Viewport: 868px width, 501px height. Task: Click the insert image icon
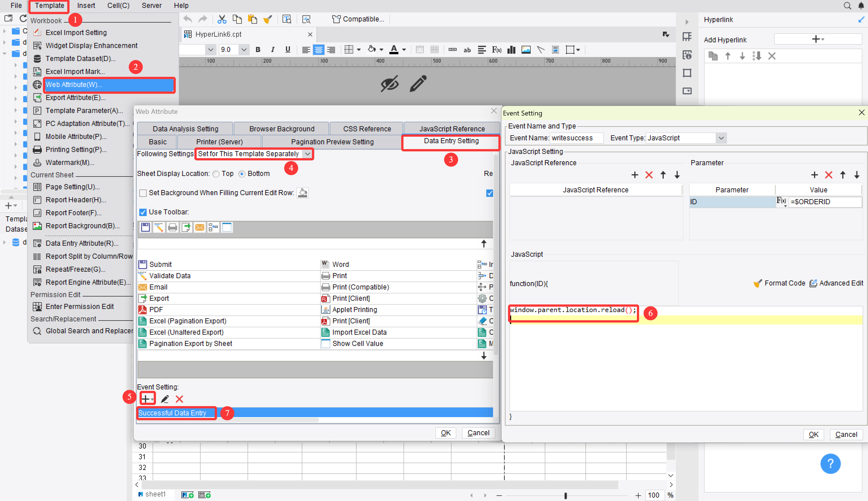(526, 50)
